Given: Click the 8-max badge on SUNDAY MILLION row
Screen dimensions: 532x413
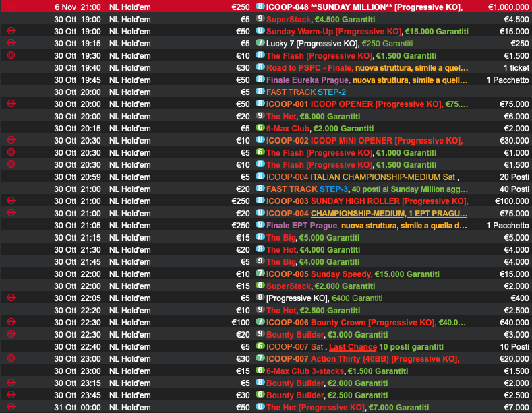Looking at the screenshot, I should click(260, 7).
